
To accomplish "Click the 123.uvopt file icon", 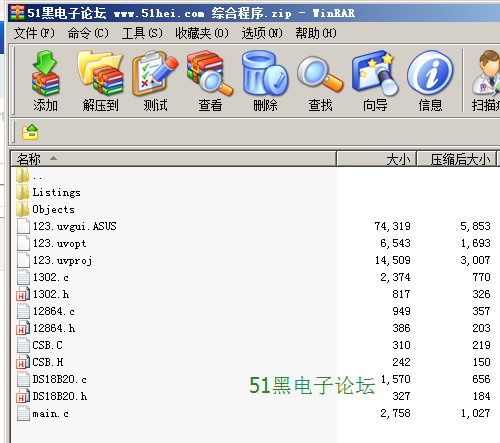I will coord(23,243).
